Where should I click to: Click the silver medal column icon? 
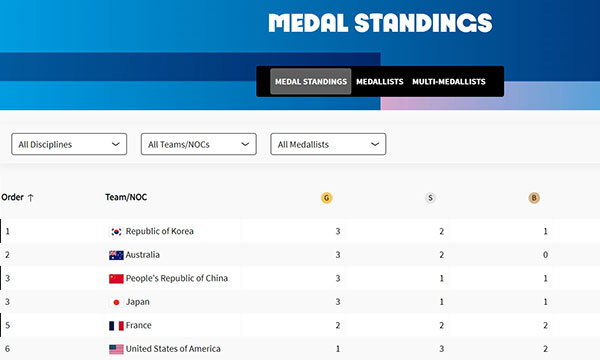430,198
